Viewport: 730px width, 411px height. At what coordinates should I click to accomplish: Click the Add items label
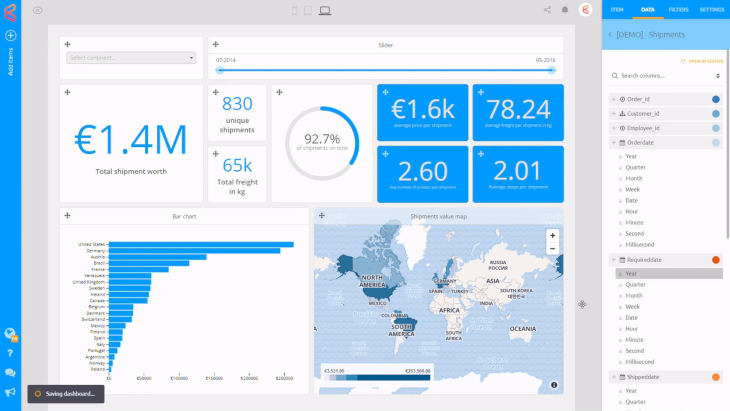10,62
